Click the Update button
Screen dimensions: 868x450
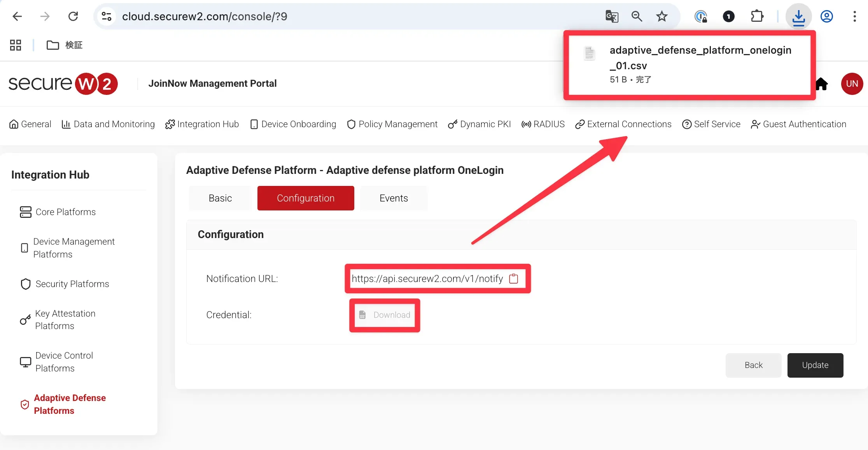click(815, 365)
